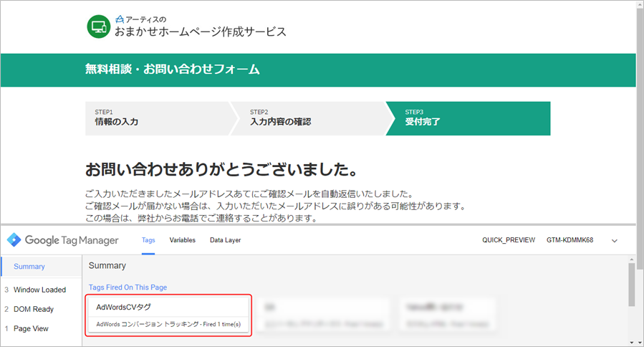This screenshot has width=644, height=347.
Task: Select the Page View event
Action: (31, 328)
